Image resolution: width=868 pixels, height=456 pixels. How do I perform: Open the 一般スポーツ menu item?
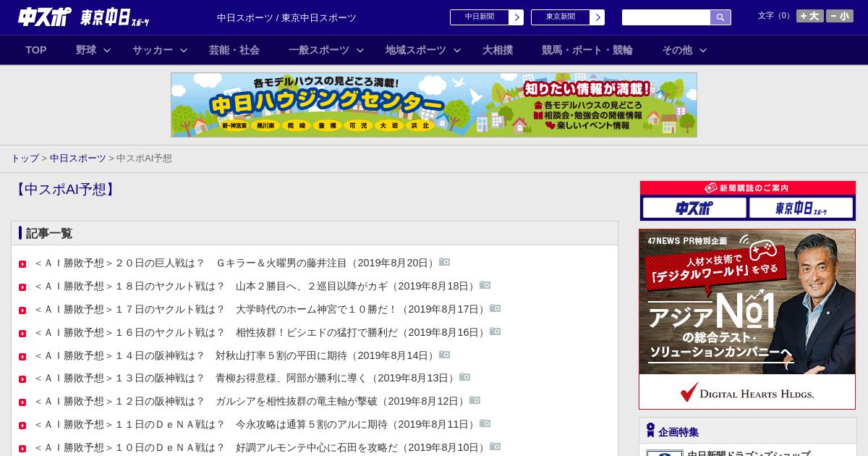(319, 50)
